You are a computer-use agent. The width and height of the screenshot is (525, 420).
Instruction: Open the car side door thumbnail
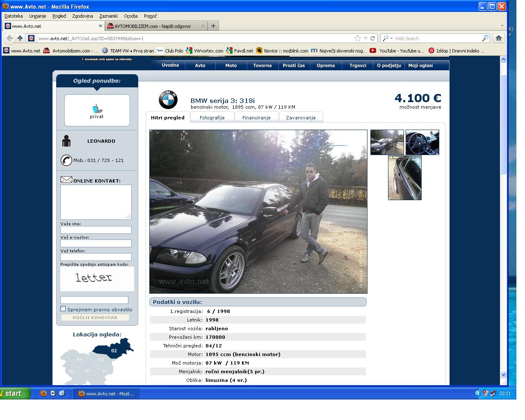405,178
